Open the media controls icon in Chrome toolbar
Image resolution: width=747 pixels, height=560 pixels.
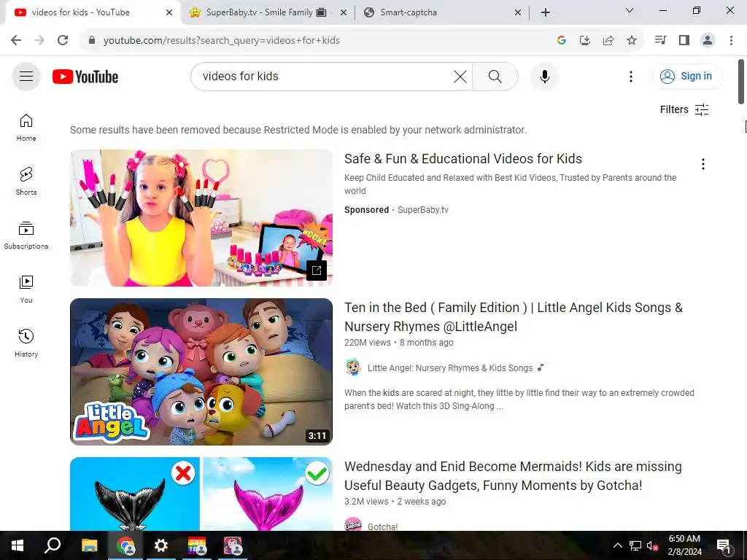[x=660, y=41]
